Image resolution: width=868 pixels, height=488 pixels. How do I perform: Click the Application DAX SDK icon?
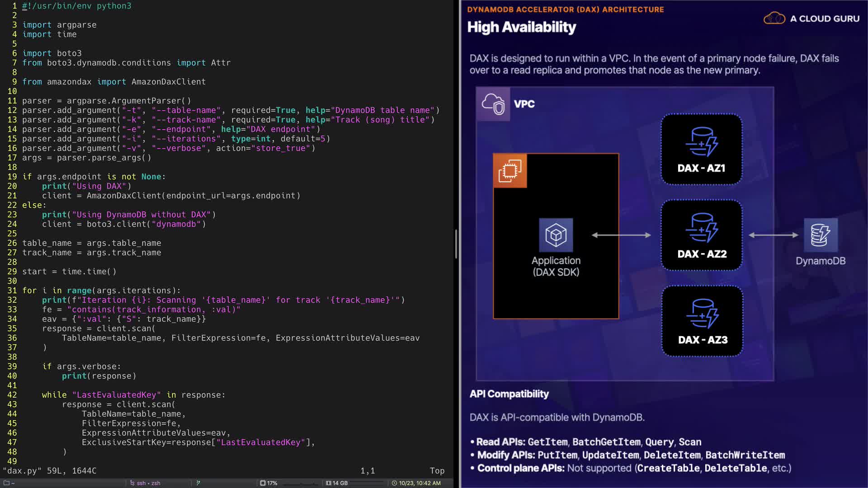click(x=556, y=235)
